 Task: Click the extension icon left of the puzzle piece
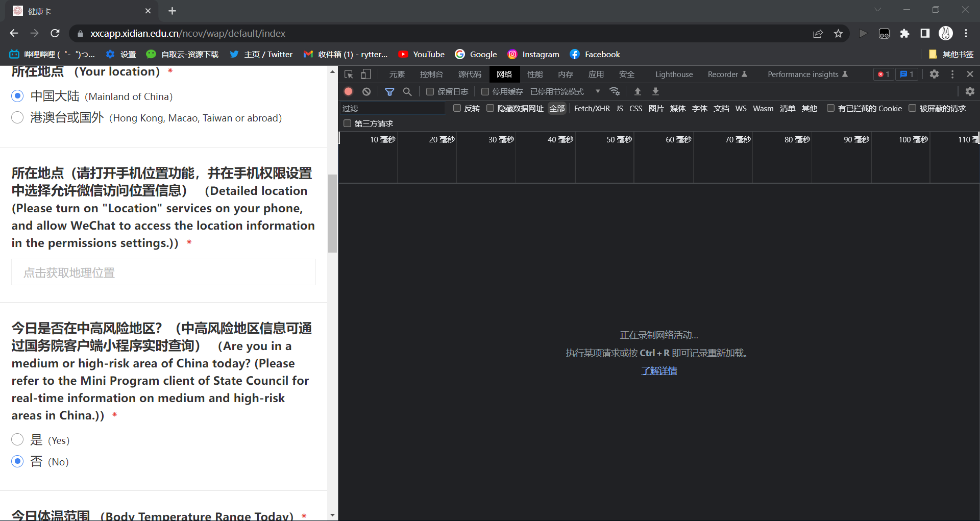click(x=884, y=34)
